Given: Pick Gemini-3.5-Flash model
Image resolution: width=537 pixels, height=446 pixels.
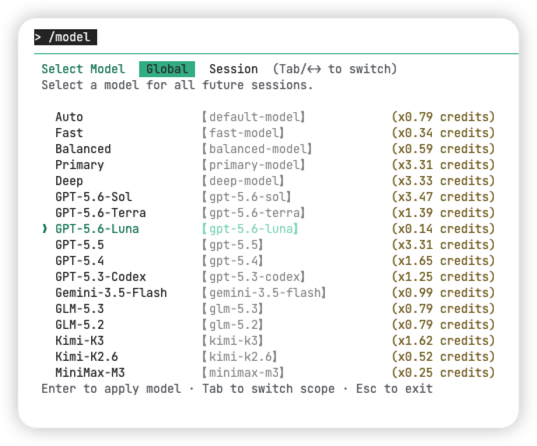Looking at the screenshot, I should point(268,293).
